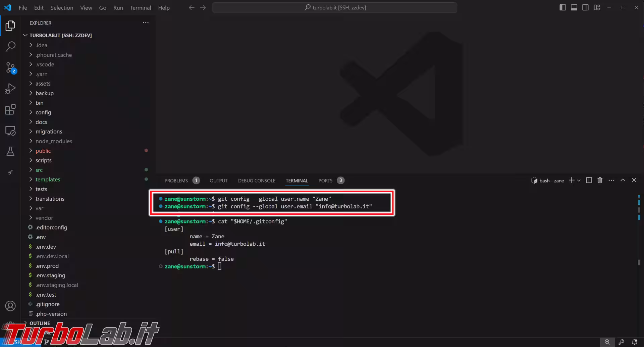Open the Remote Explorer view
The width and height of the screenshot is (644, 347).
tap(10, 131)
